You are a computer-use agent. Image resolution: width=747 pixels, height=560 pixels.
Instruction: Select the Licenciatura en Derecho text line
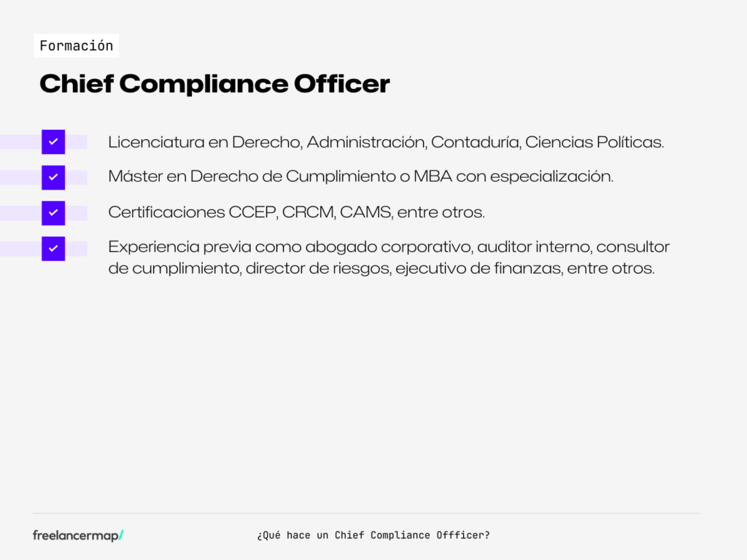click(386, 142)
